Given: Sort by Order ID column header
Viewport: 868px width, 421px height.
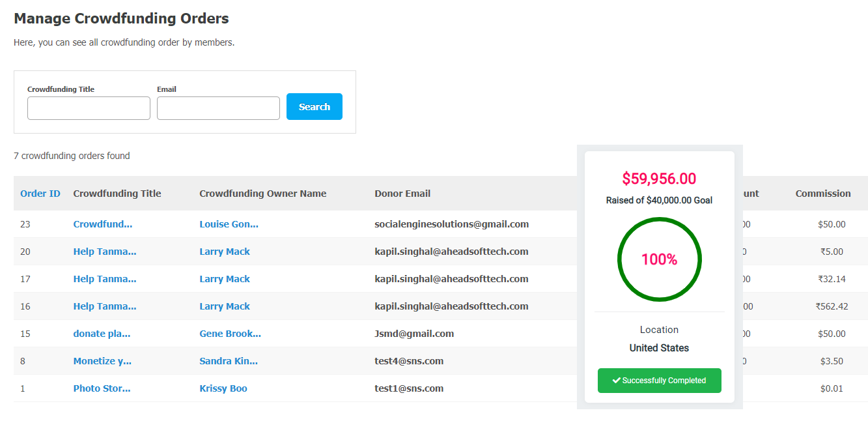Looking at the screenshot, I should point(40,194).
